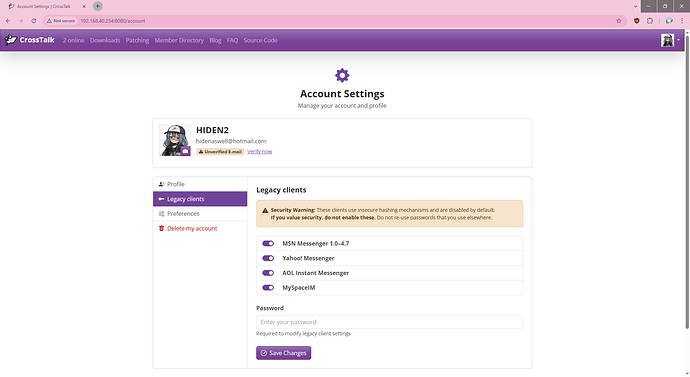Click the HIDEN2 username heading
690x377 pixels.
(x=212, y=130)
